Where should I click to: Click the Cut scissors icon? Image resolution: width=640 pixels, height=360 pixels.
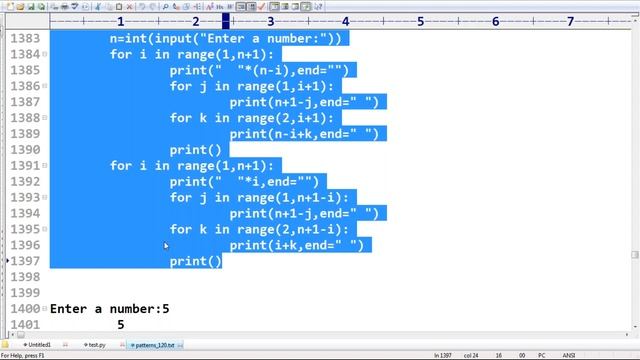tap(98, 7)
